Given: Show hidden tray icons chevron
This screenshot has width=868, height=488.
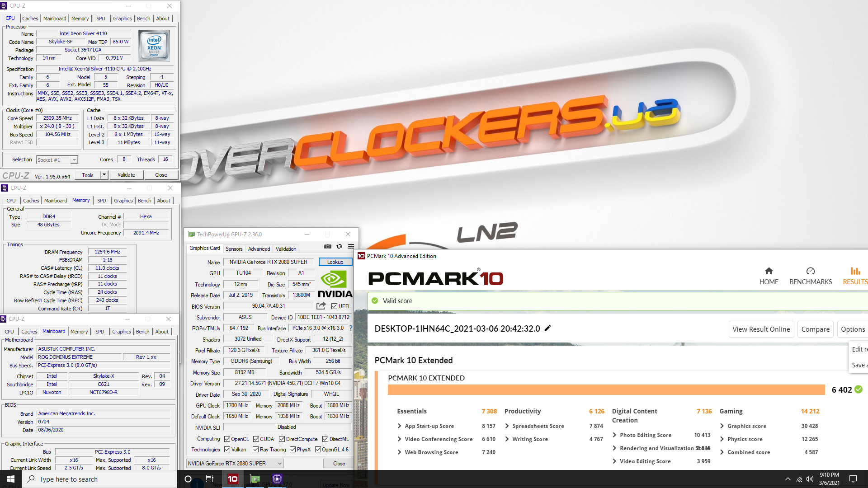Looking at the screenshot, I should 788,479.
